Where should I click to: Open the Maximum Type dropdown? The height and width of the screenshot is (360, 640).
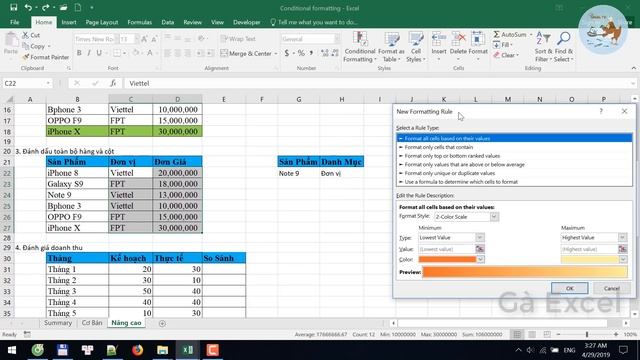tap(622, 237)
